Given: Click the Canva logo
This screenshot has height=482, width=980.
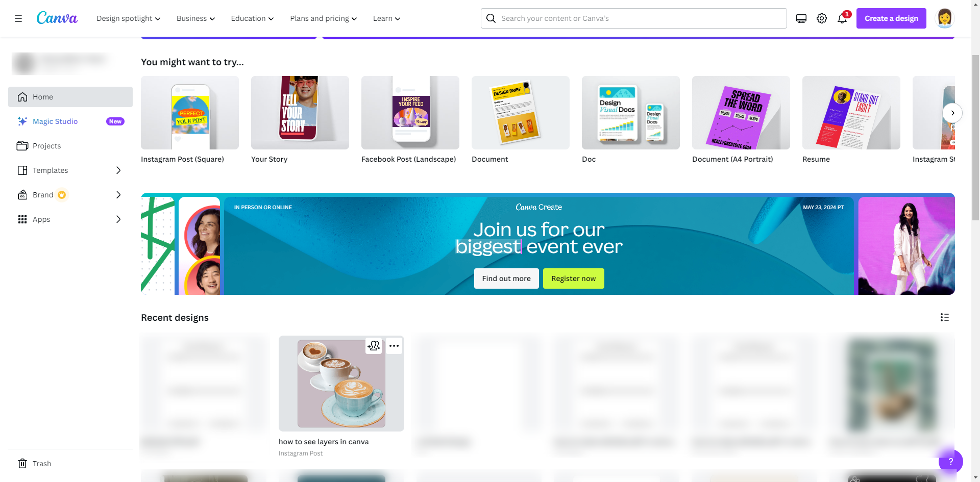Looking at the screenshot, I should (x=57, y=18).
